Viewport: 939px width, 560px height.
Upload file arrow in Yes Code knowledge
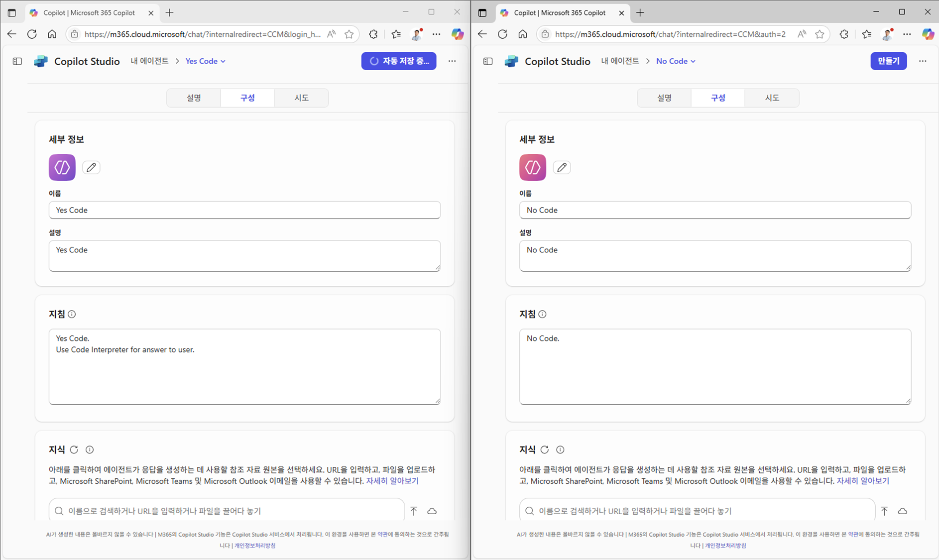pos(414,511)
